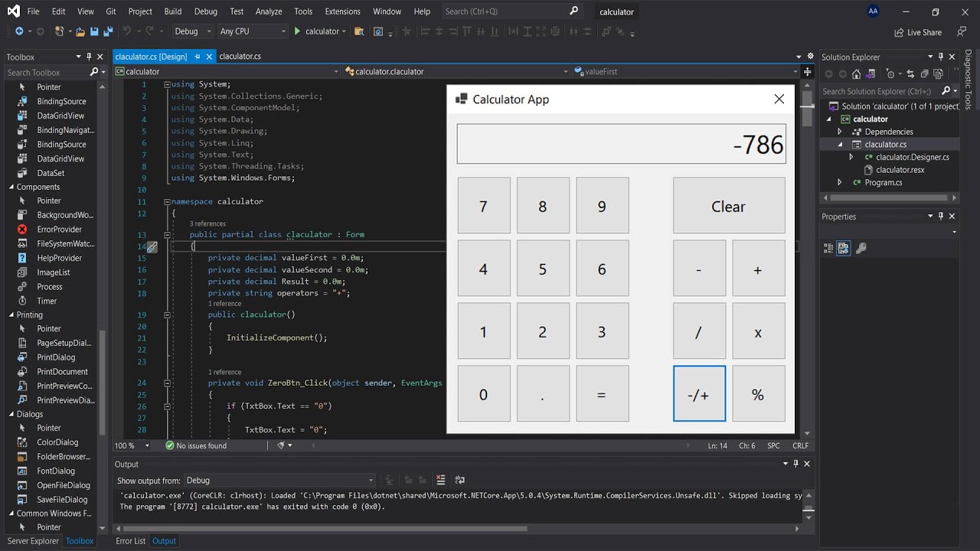Open the Debug configuration dropdown in toolbar
This screenshot has width=980, height=551.
(193, 31)
